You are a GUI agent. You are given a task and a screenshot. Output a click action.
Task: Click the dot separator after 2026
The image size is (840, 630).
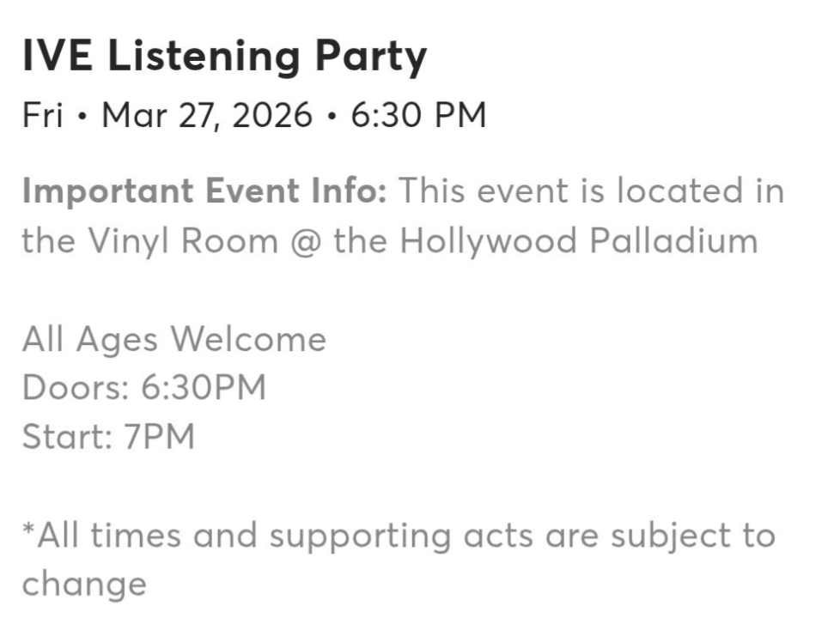(x=332, y=116)
